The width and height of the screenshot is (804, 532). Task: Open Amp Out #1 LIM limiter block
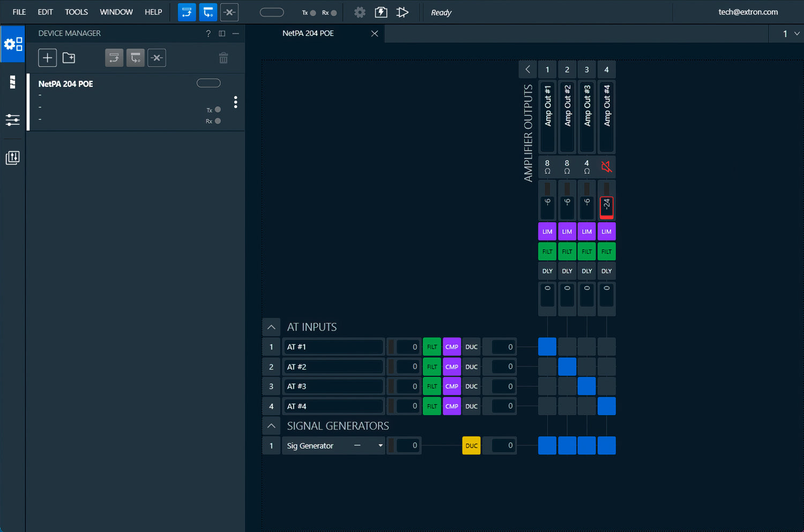[547, 231]
